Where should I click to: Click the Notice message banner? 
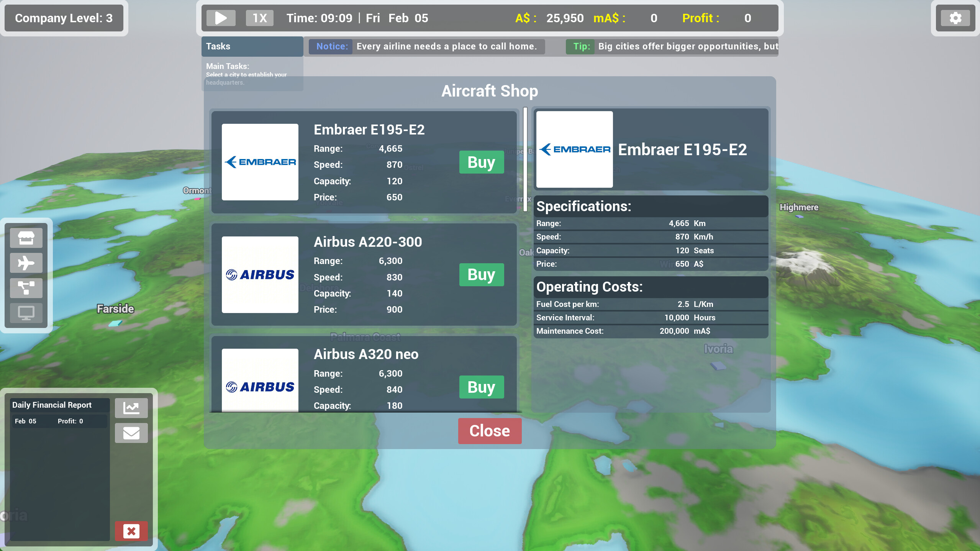pyautogui.click(x=427, y=46)
